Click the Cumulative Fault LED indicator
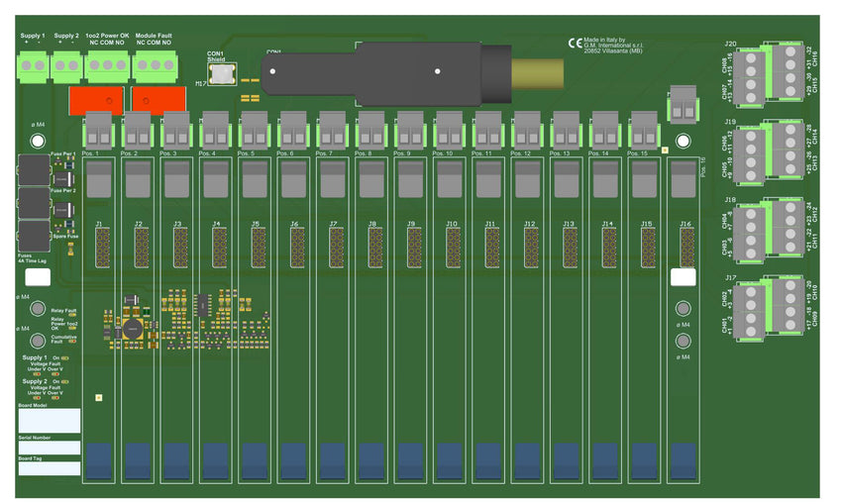 click(72, 341)
